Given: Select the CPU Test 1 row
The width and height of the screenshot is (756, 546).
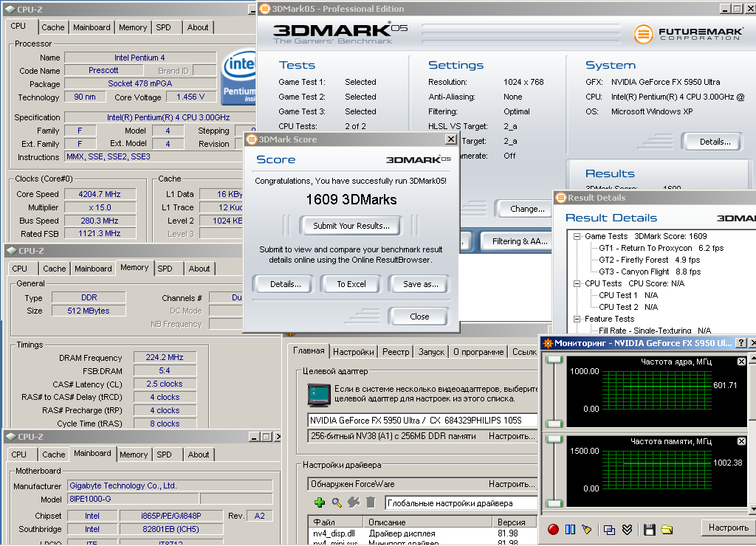Looking at the screenshot, I should click(628, 295).
